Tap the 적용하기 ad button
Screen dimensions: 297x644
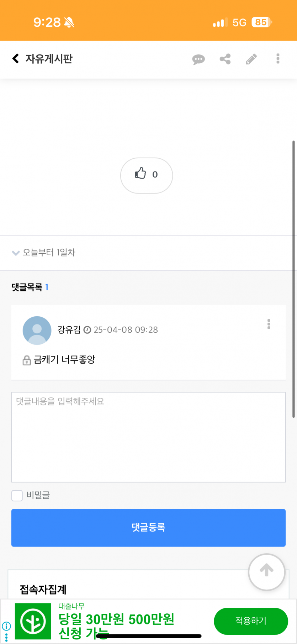[251, 621]
